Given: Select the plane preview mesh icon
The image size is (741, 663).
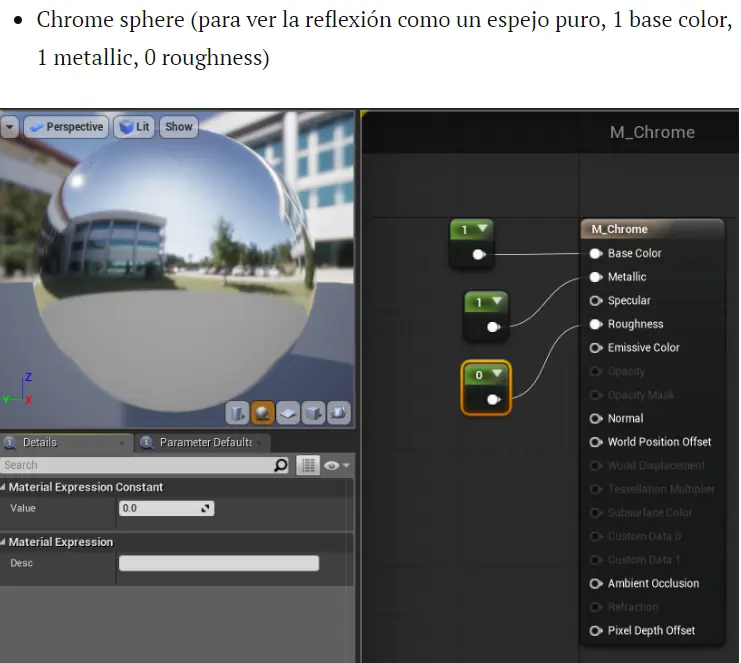Looking at the screenshot, I should (x=288, y=413).
